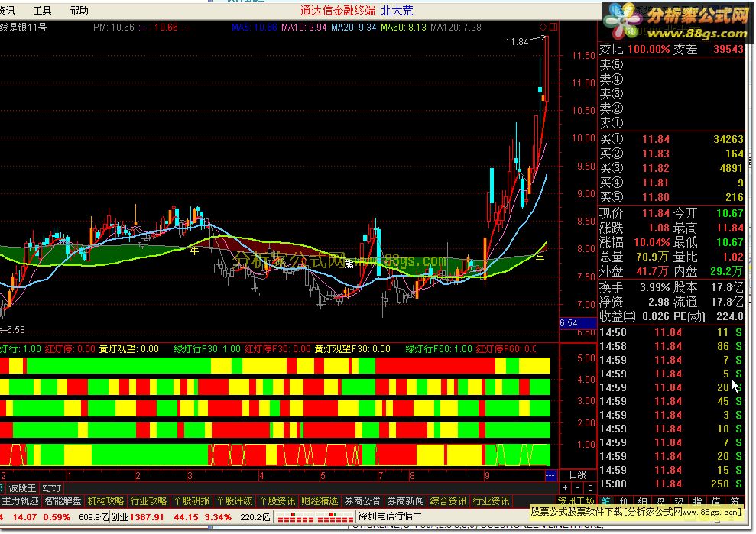Viewport: 756px width, 534px height.
Task: Click timeline month marker 5
Action: pyautogui.click(x=323, y=476)
